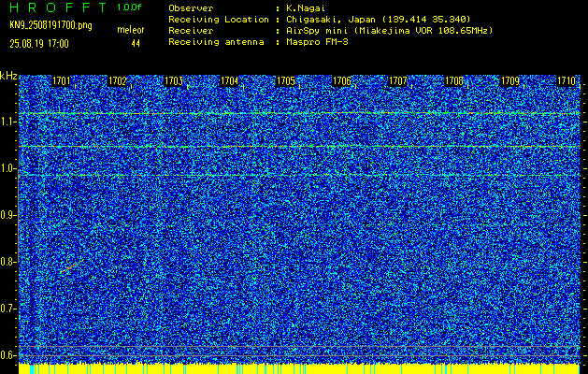Viewport: 588px width, 374px height.
Task: Click the 0.6 frequency axis label
Action: coord(7,355)
